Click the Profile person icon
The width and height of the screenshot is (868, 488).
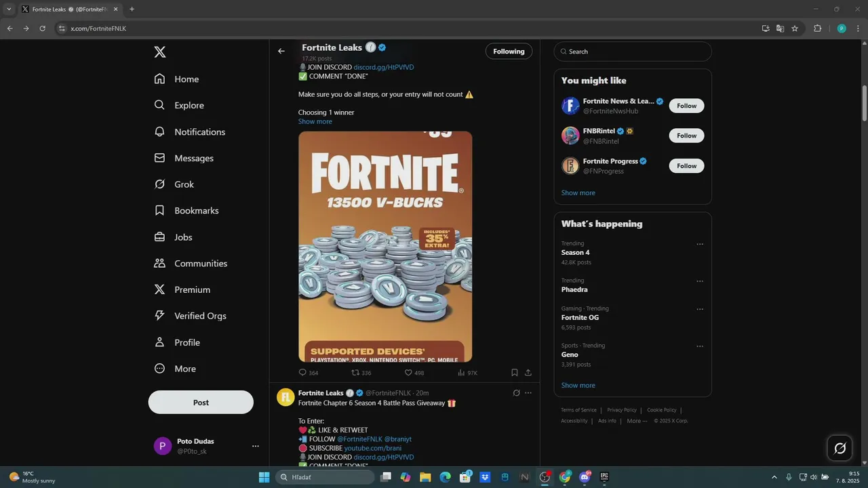pos(159,342)
